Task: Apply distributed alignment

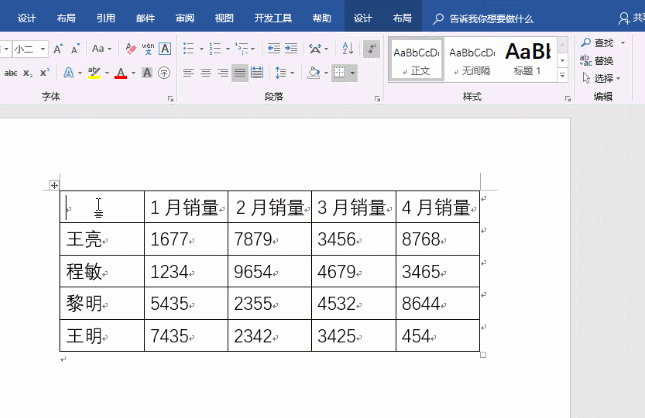Action: (x=257, y=73)
